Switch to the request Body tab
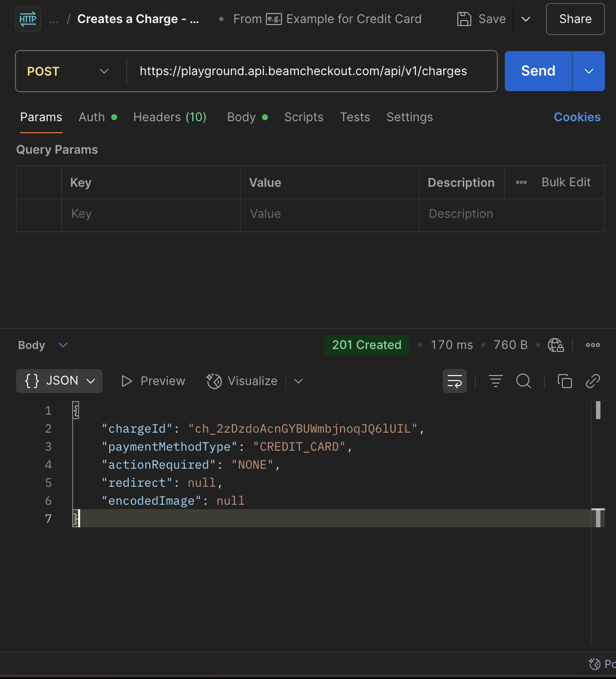The width and height of the screenshot is (616, 679). pyautogui.click(x=247, y=117)
